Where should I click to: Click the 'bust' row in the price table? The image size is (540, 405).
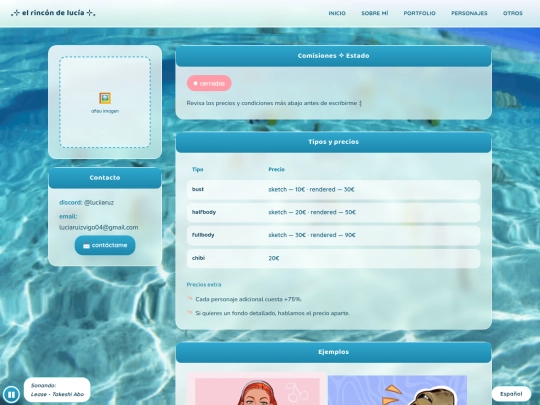pyautogui.click(x=333, y=189)
